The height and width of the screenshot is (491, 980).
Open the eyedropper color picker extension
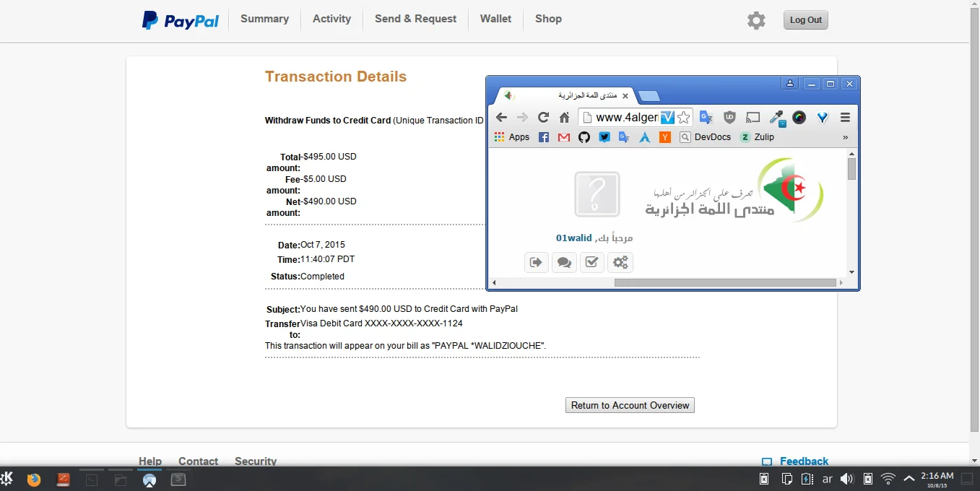pos(776,118)
